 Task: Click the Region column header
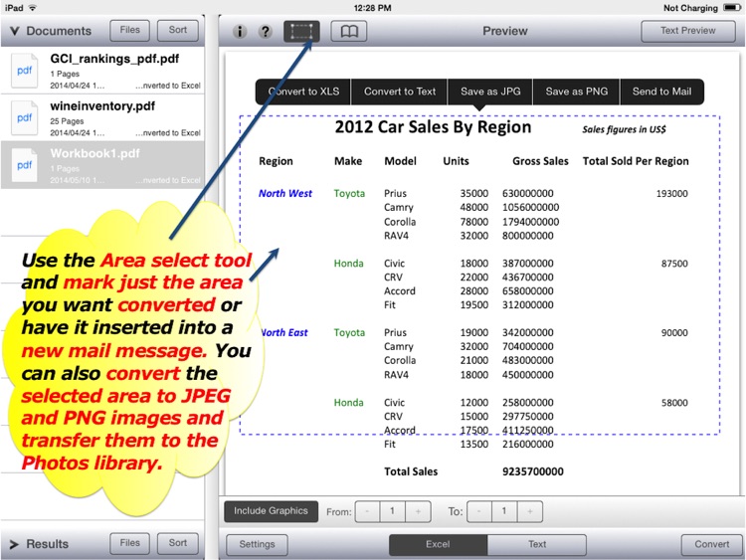pyautogui.click(x=276, y=161)
